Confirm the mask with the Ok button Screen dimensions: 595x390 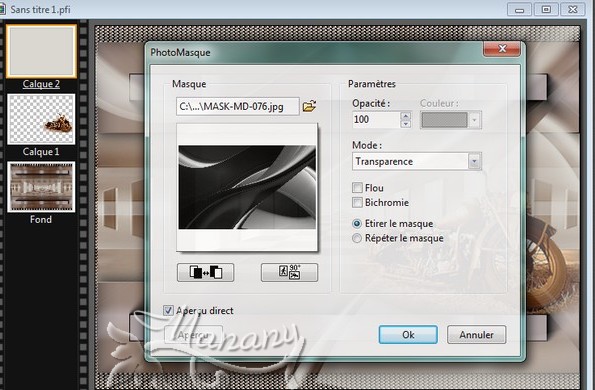click(x=408, y=335)
